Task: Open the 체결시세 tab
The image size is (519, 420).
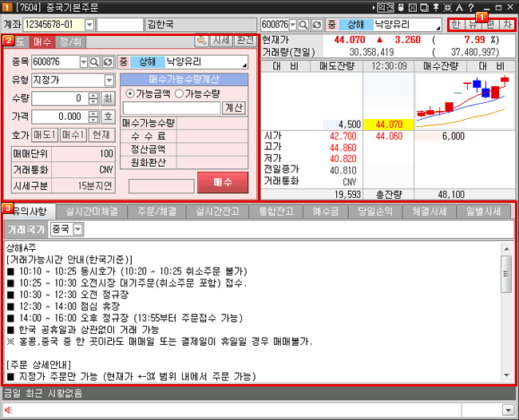Action: coord(430,211)
